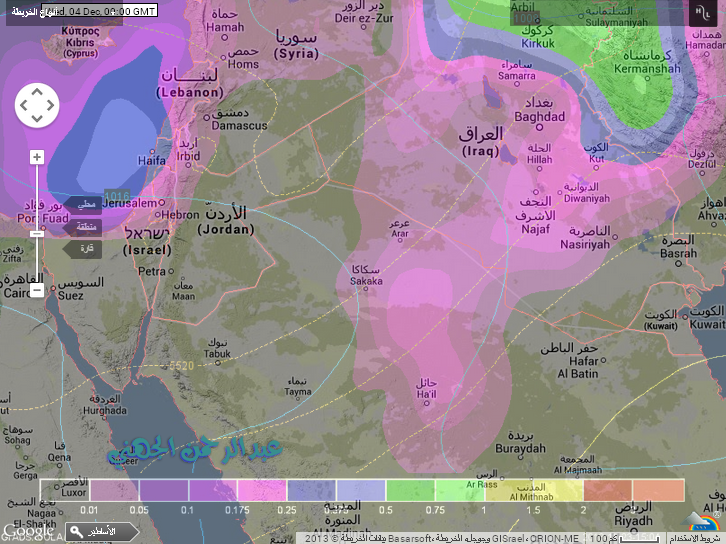The width and height of the screenshot is (726, 544).
Task: Click the pan right arrow in navigation control
Action: 50,105
